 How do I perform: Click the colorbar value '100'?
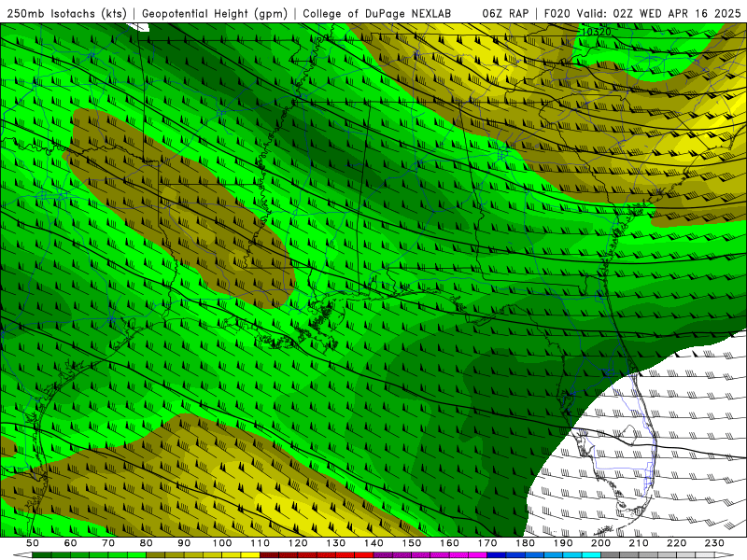pos(222,543)
